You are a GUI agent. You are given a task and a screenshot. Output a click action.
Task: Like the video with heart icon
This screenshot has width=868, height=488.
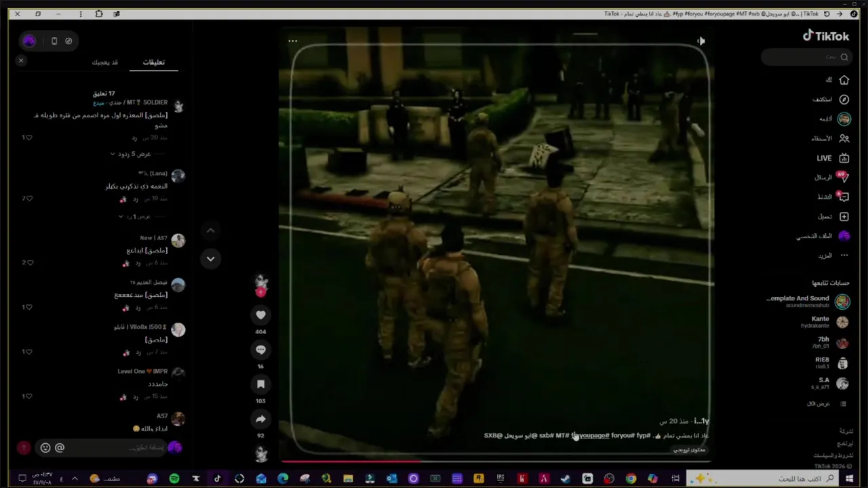click(x=260, y=314)
